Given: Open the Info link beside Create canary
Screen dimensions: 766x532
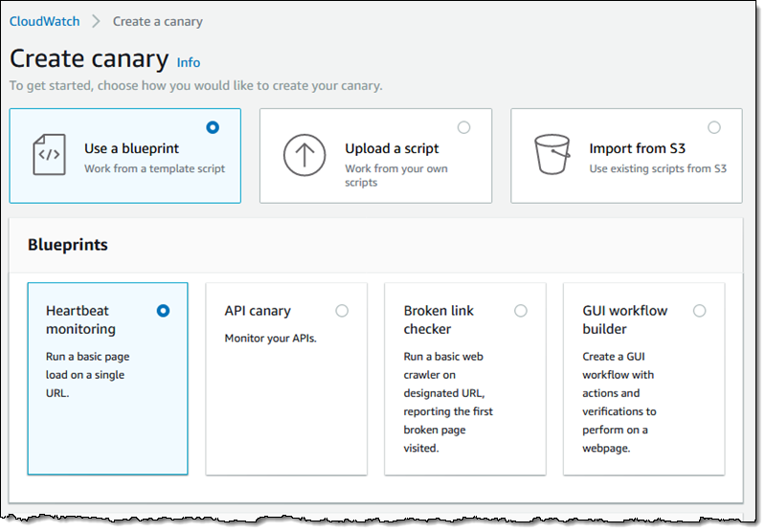Looking at the screenshot, I should (x=188, y=62).
